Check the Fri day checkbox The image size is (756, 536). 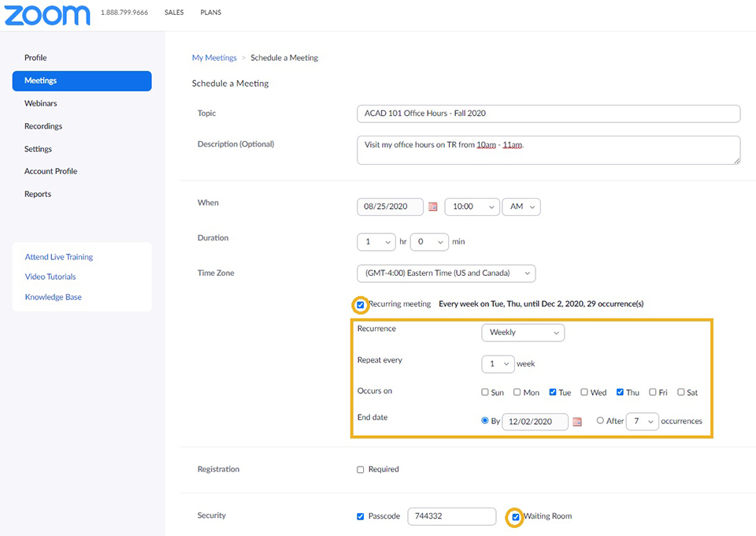(652, 393)
